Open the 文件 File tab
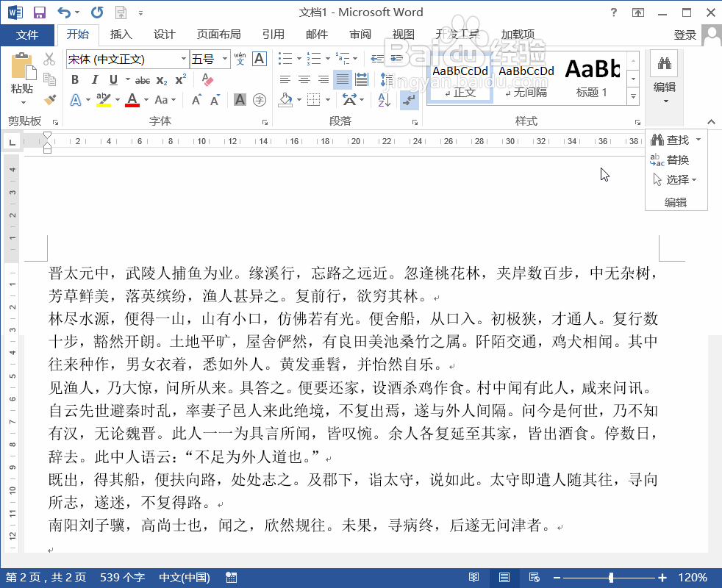The image size is (722, 588). [27, 35]
